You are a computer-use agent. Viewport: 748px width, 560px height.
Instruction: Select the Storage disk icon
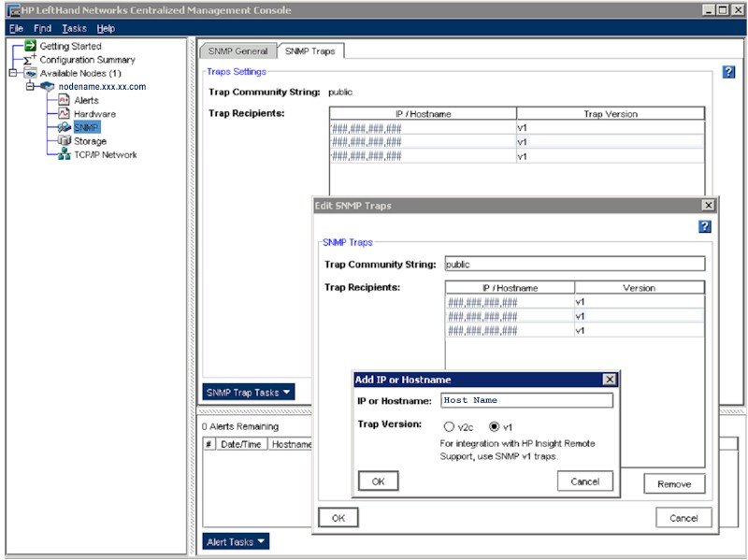pos(64,140)
